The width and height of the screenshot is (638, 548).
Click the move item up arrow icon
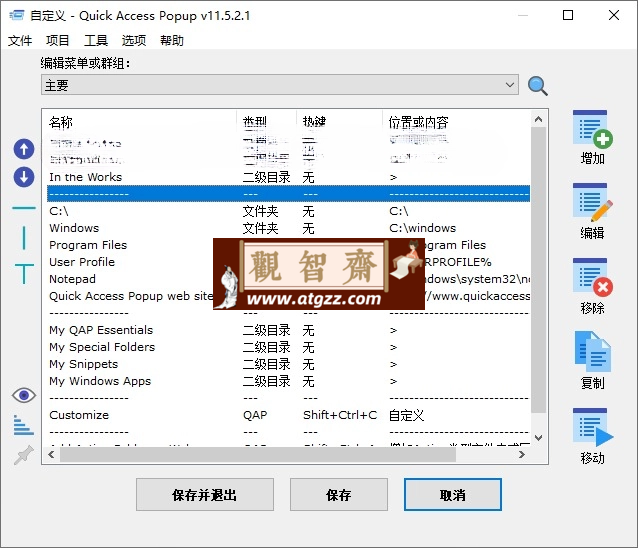pyautogui.click(x=24, y=149)
